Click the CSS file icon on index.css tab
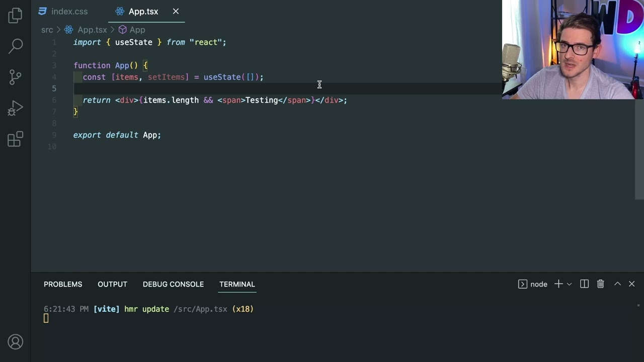The width and height of the screenshot is (644, 362). pos(43,11)
